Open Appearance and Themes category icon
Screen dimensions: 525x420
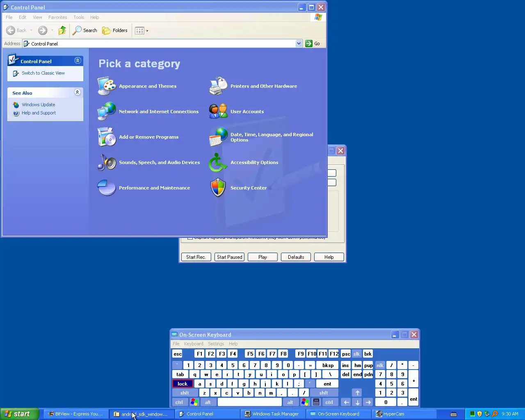(x=107, y=86)
